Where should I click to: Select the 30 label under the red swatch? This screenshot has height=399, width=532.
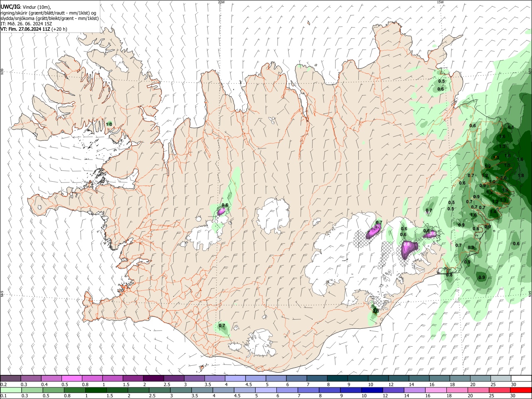coord(513,396)
